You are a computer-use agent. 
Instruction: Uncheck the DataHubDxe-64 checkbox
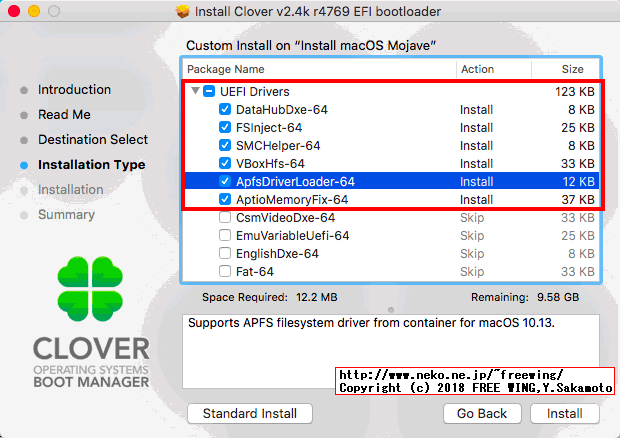pyautogui.click(x=225, y=109)
